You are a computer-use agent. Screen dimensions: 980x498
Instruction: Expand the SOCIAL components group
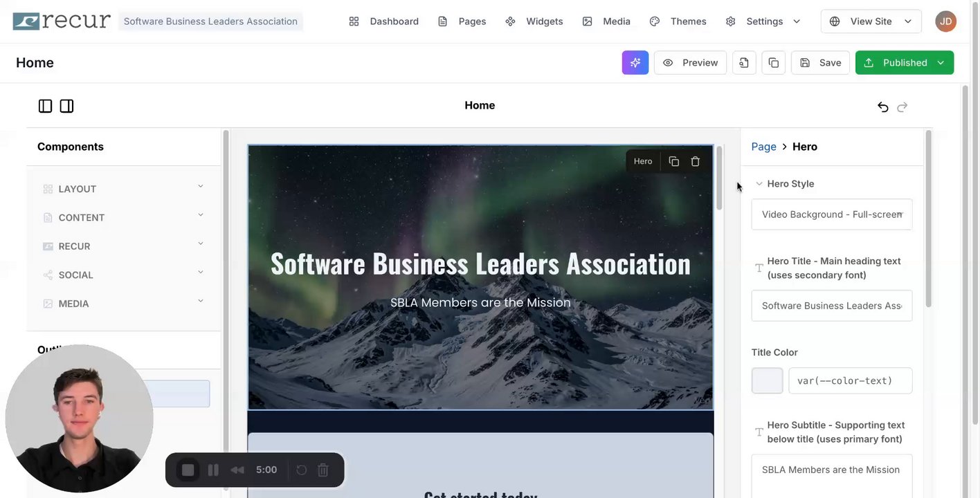[x=123, y=275]
